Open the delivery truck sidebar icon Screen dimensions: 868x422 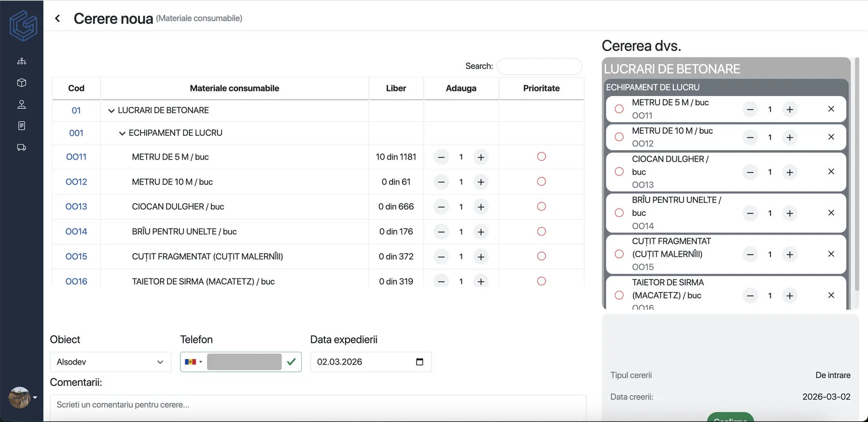pyautogui.click(x=22, y=148)
